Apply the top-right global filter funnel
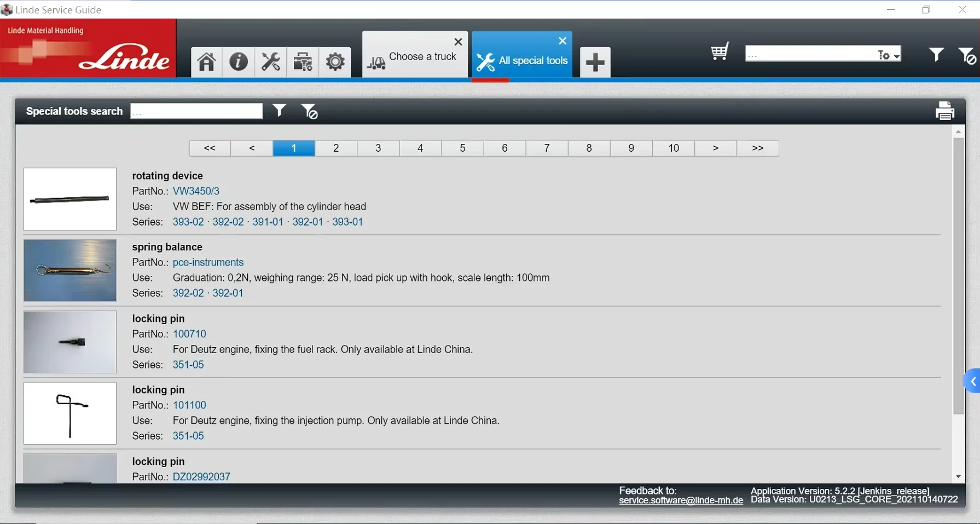The image size is (980, 524). pyautogui.click(x=936, y=54)
